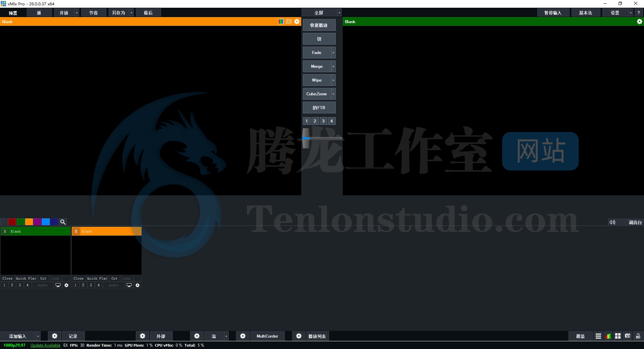This screenshot has width=644, height=349.
Task: Open the help question mark button
Action: (639, 13)
